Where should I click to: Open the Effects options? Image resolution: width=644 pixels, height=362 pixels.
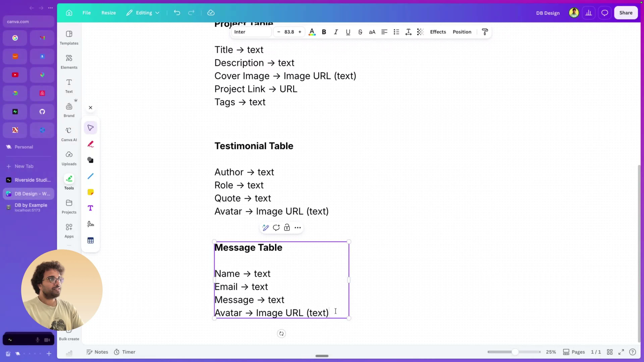pos(438,32)
